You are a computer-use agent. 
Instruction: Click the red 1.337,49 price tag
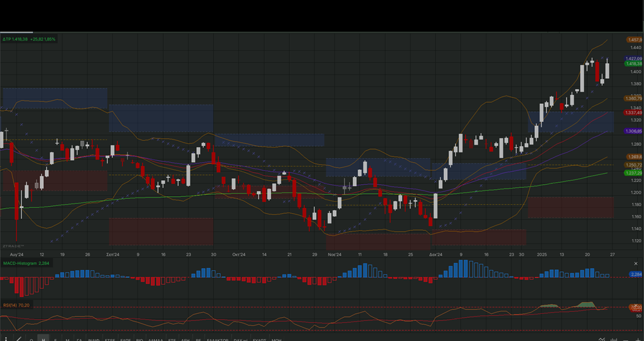(633, 112)
